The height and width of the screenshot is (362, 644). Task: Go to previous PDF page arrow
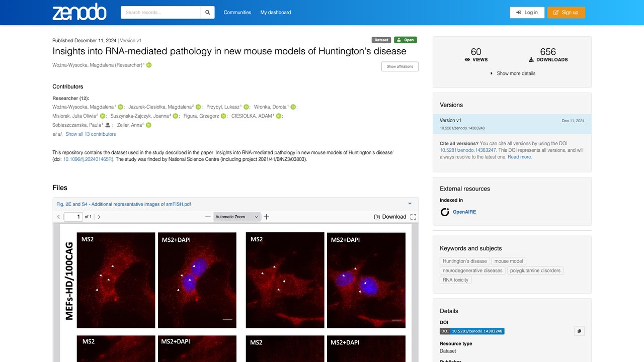click(58, 217)
